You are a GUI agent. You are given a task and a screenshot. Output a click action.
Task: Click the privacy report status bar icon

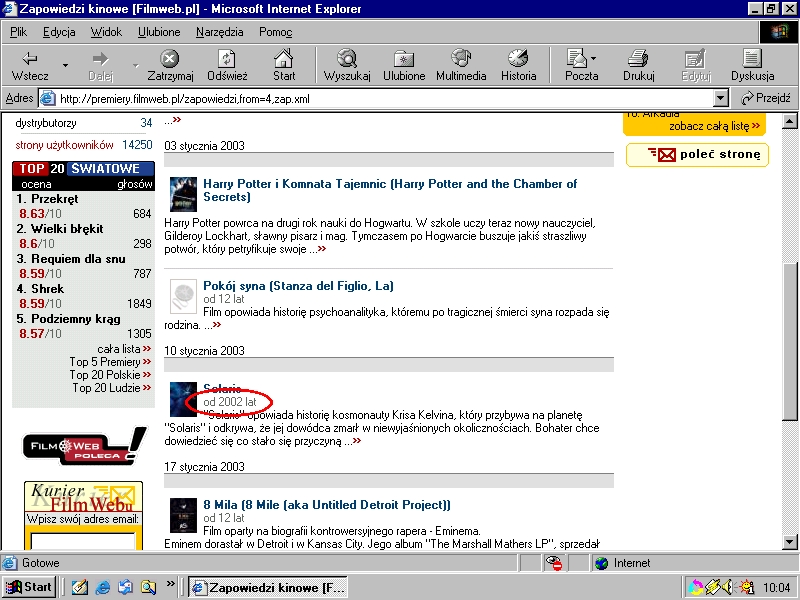click(x=554, y=563)
